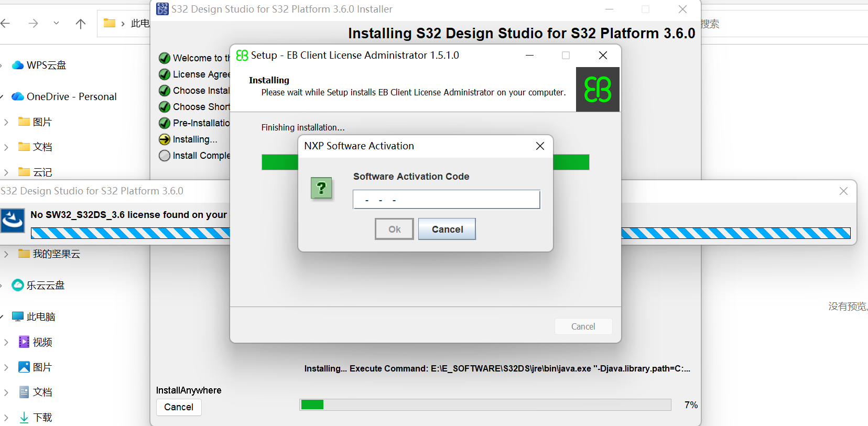Click the S32 Design Studio license dialog icon
Screen dimensions: 868x426
point(13,220)
